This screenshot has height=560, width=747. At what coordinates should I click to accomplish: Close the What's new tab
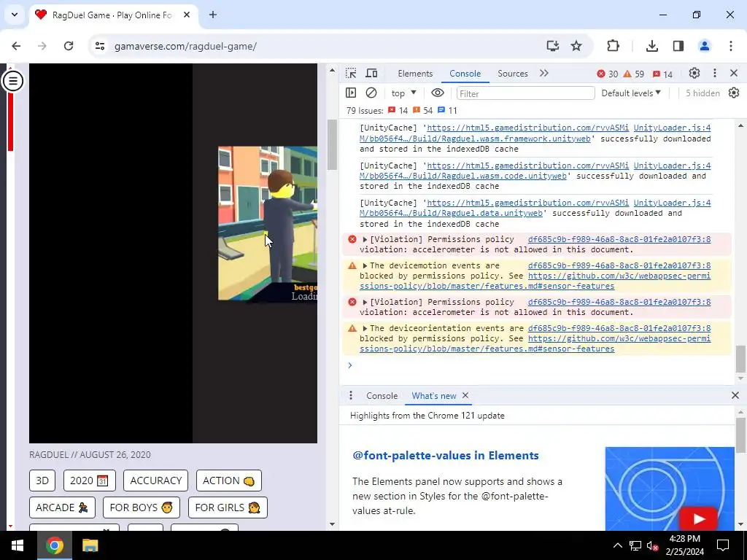[x=465, y=395]
